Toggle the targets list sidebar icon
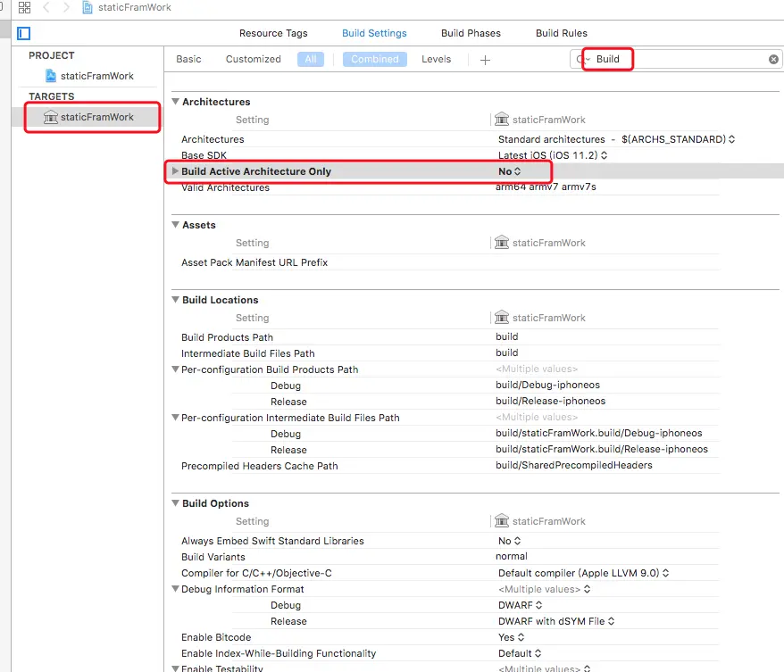Image resolution: width=784 pixels, height=672 pixels. click(23, 34)
